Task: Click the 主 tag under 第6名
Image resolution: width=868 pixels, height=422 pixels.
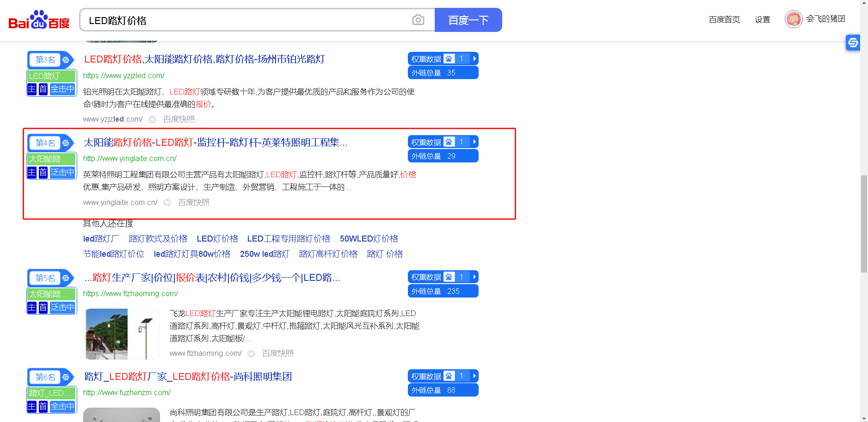Action: coord(32,407)
